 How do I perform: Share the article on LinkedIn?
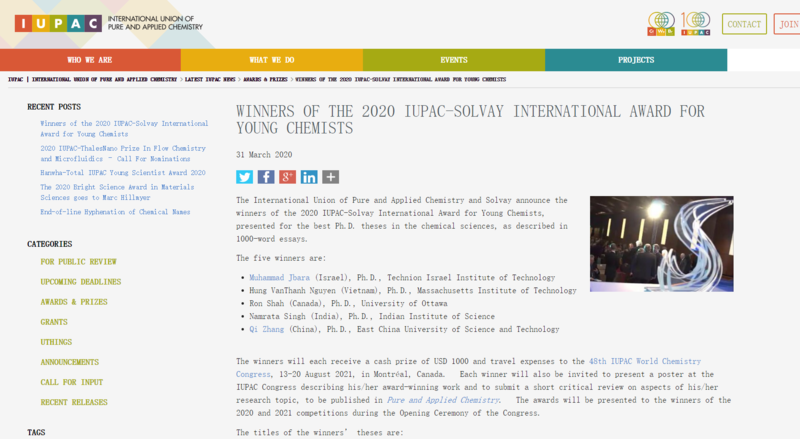(x=309, y=177)
